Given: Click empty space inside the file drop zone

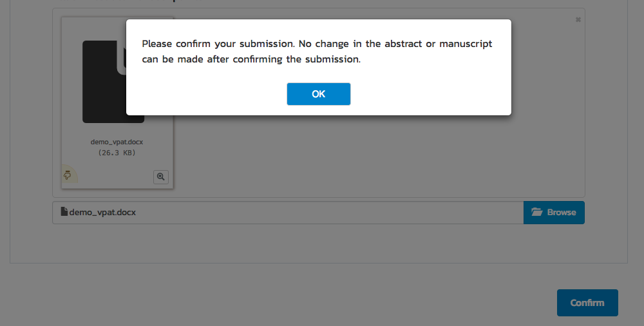Looking at the screenshot, I should point(370,156).
